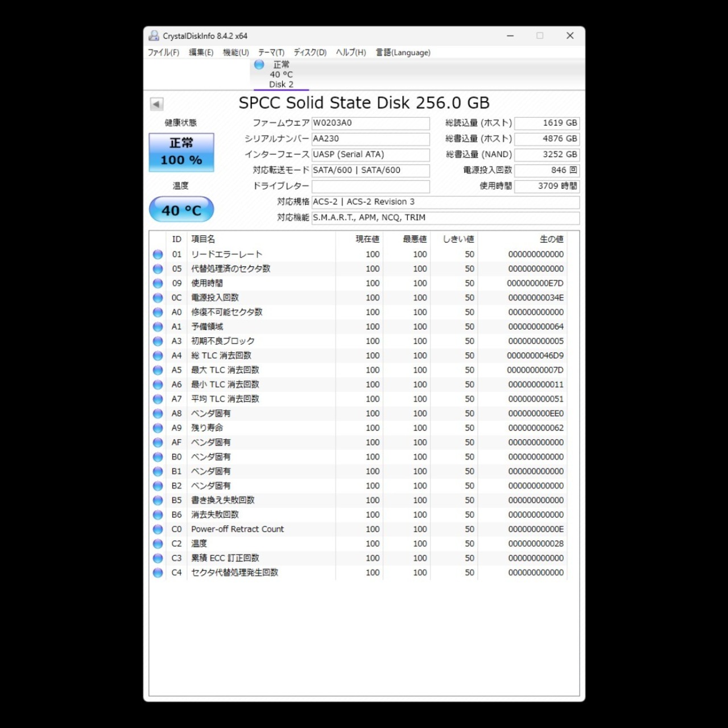Select the 修復不可能セクタ数 attribute row

359,312
